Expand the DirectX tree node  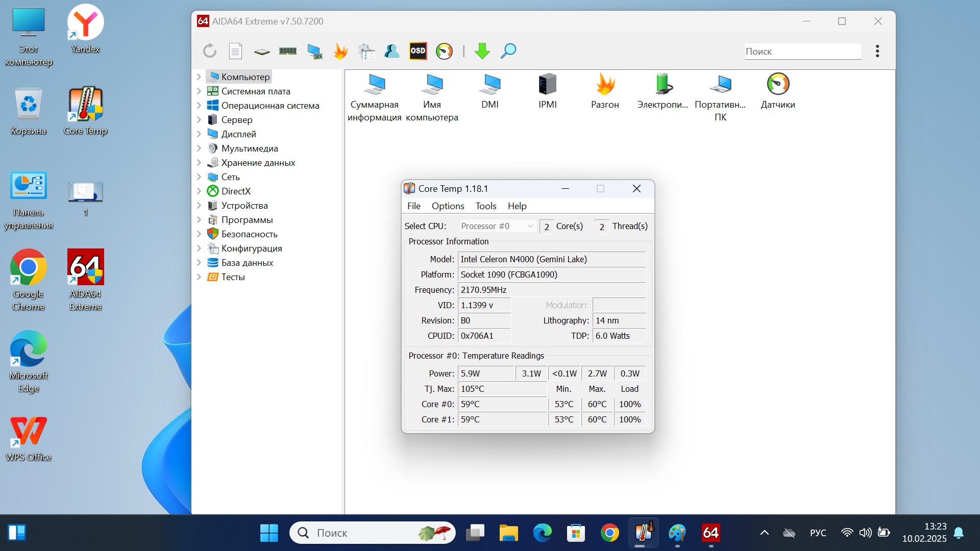tap(199, 191)
